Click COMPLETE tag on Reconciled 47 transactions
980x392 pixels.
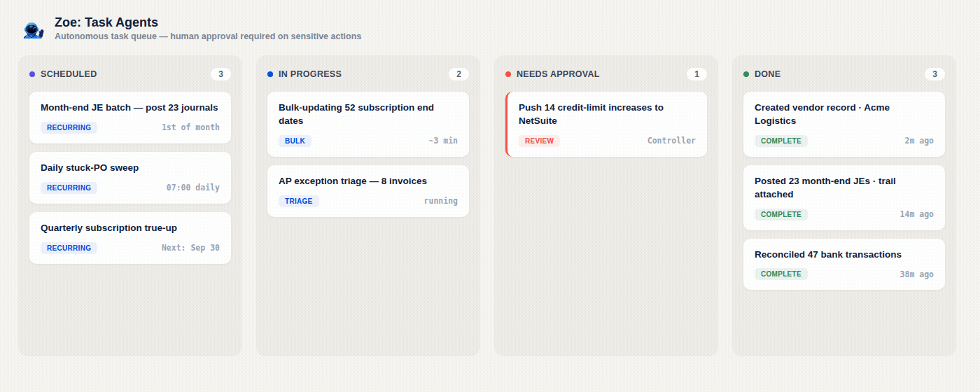tap(781, 274)
